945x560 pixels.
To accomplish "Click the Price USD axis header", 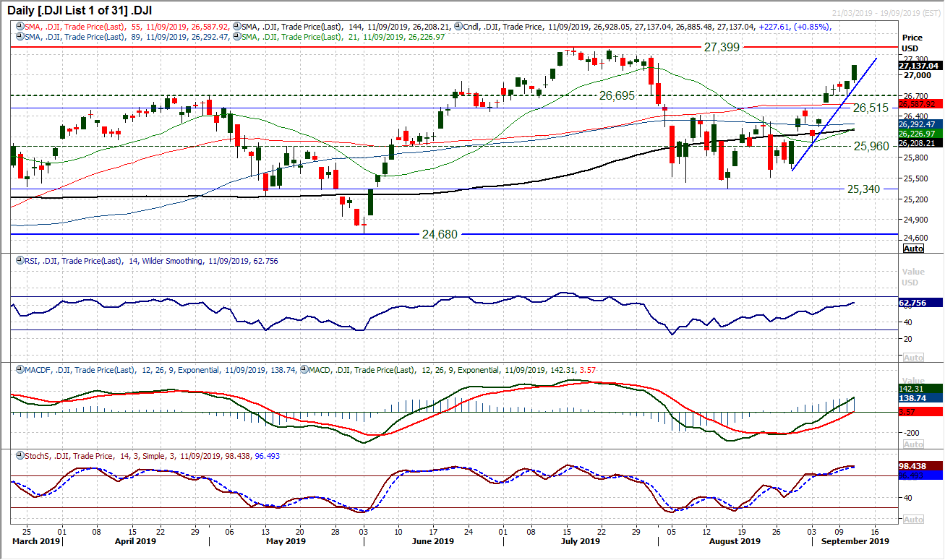I will (x=912, y=42).
